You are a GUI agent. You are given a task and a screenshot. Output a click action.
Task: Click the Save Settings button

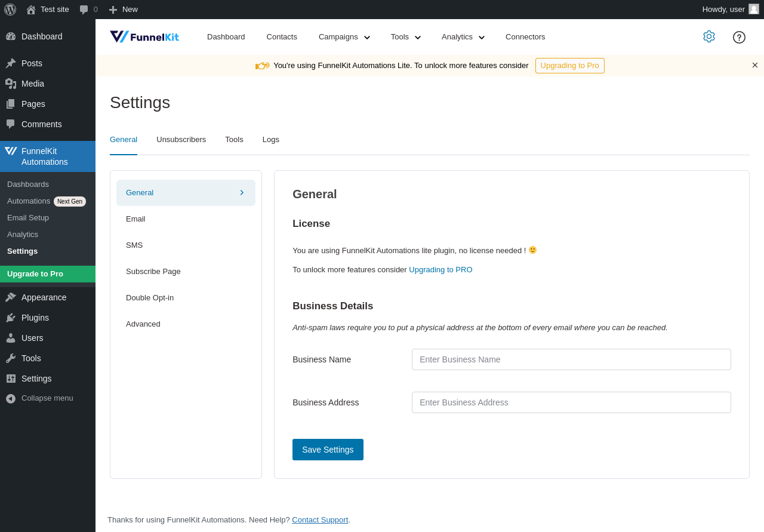(328, 450)
